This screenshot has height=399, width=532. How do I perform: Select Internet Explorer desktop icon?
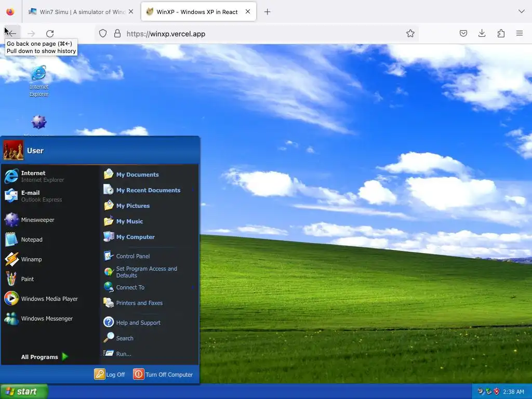pos(39,82)
